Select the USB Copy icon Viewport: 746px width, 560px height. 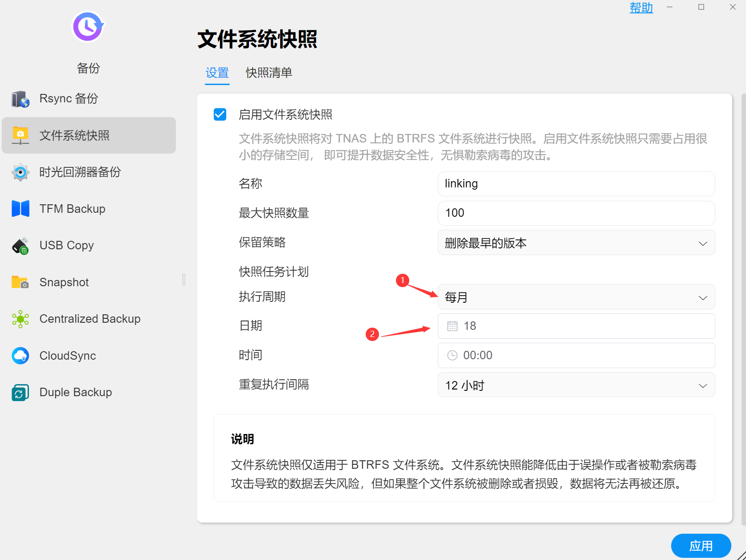(x=20, y=246)
